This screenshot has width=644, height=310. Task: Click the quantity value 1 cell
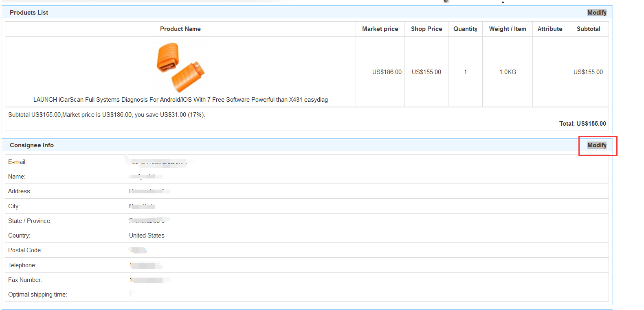[x=466, y=72]
